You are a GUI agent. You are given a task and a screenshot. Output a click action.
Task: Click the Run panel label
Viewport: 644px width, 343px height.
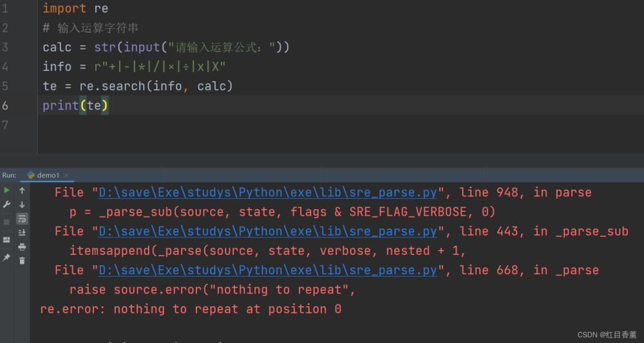pyautogui.click(x=9, y=175)
